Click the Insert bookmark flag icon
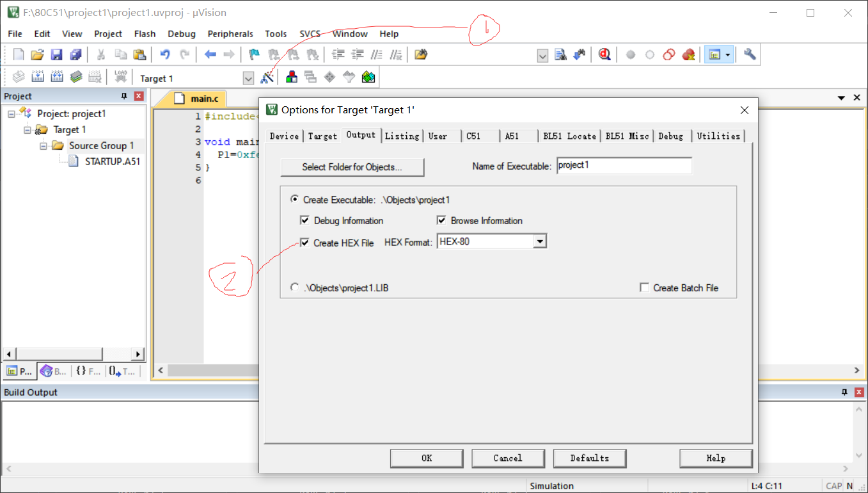 point(254,54)
